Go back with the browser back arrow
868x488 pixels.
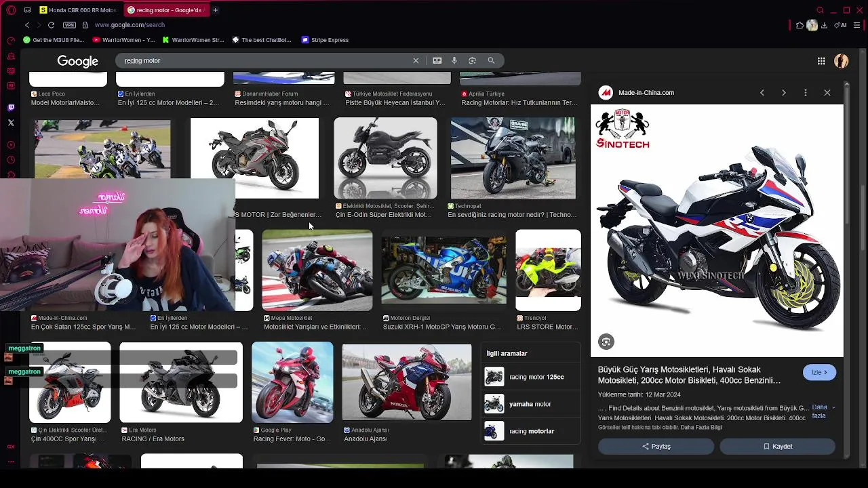[27, 25]
